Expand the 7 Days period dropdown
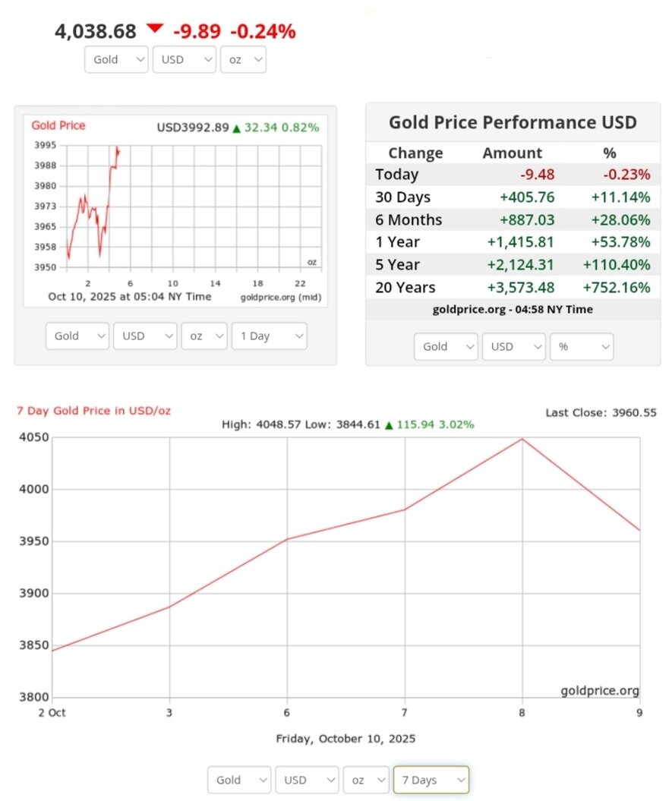The image size is (672, 801). [431, 780]
